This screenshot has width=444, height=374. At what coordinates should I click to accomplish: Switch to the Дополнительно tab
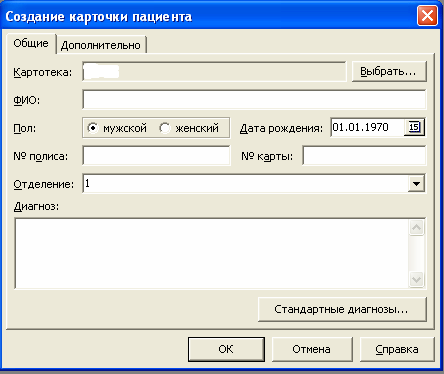pyautogui.click(x=101, y=45)
